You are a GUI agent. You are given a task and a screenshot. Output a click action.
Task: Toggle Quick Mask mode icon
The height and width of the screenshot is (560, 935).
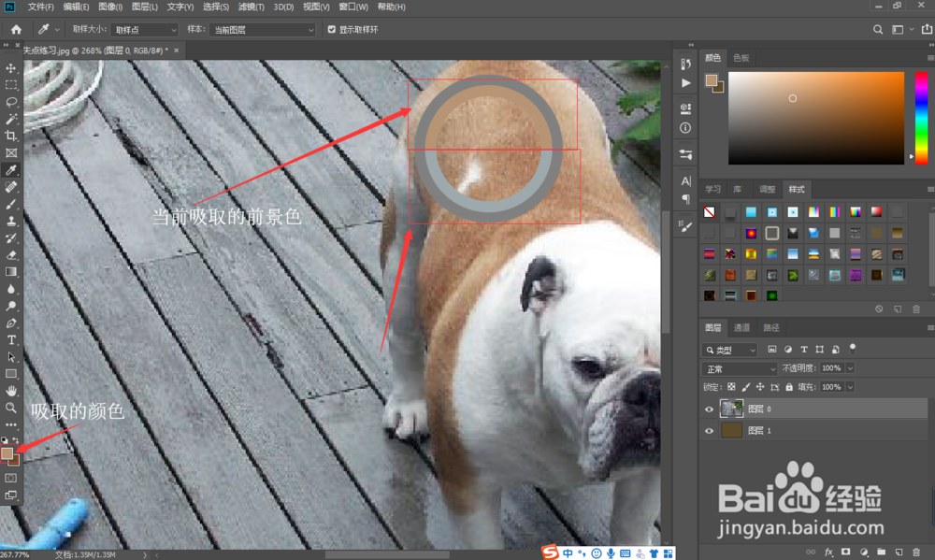coord(10,479)
